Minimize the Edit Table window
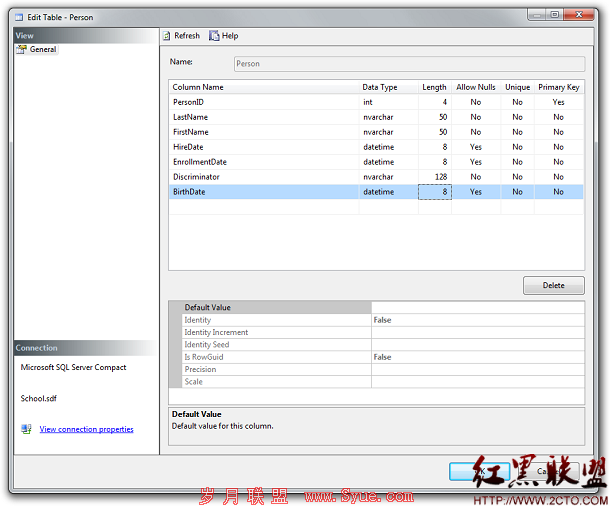This screenshot has width=610, height=506. [x=537, y=15]
